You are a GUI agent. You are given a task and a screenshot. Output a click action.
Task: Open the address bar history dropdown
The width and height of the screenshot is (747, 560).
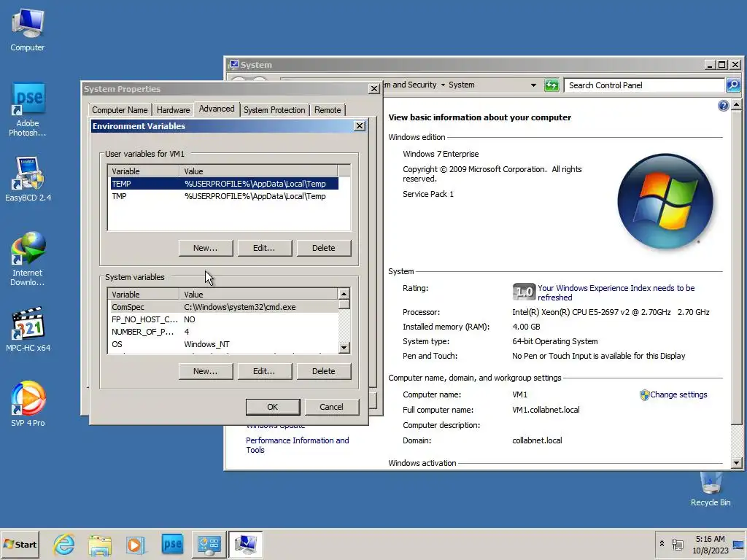[533, 85]
